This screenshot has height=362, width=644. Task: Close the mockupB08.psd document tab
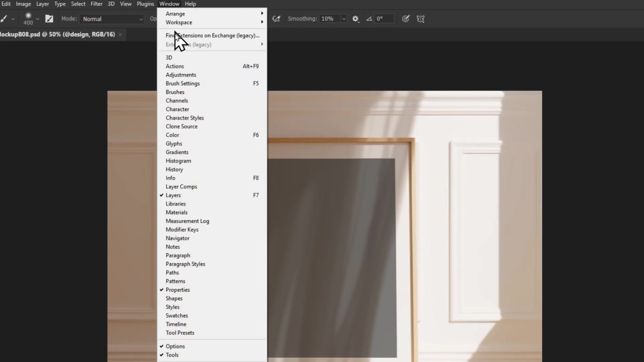coord(120,35)
